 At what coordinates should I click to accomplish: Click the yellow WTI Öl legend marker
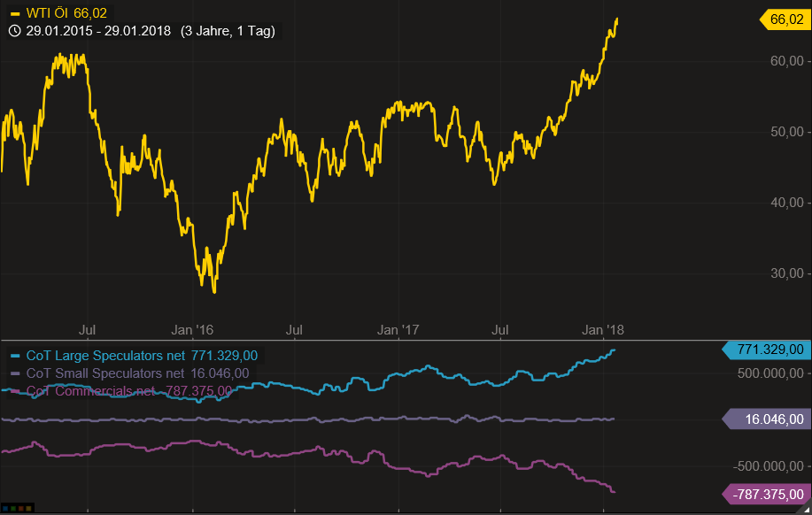[15, 13]
